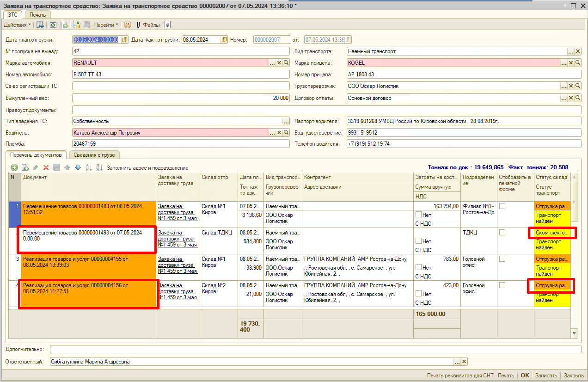Open selection for Тип владения ТС

(x=286, y=121)
